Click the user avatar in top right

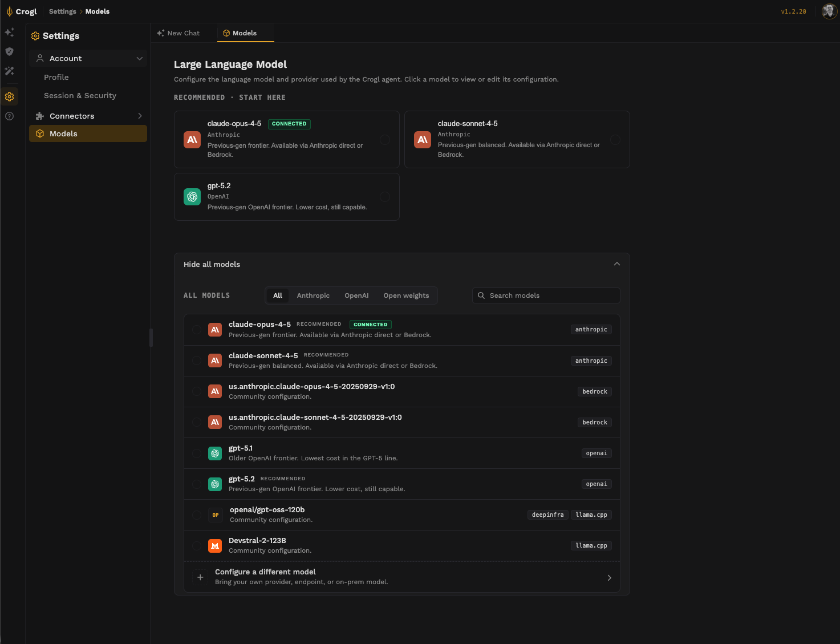829,11
